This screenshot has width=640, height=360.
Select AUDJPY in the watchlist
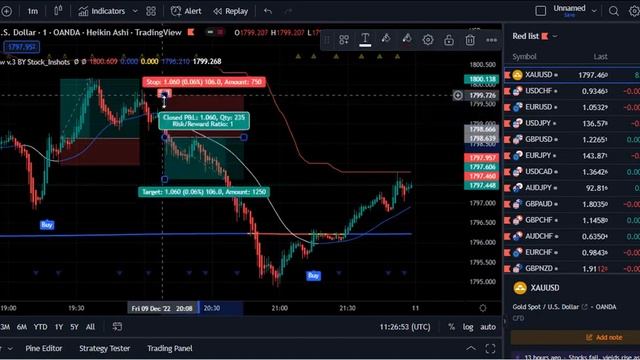click(x=572, y=188)
